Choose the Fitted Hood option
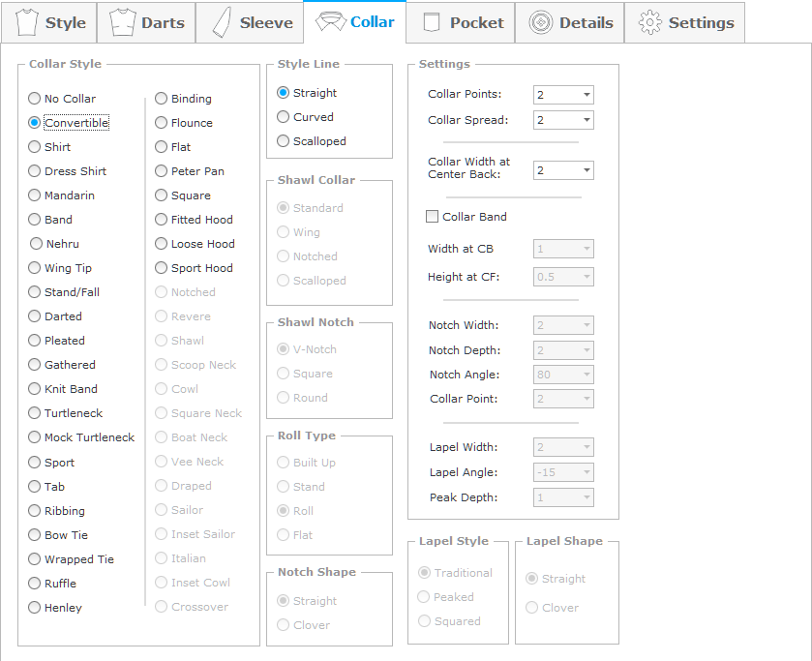The height and width of the screenshot is (661, 812). point(162,220)
